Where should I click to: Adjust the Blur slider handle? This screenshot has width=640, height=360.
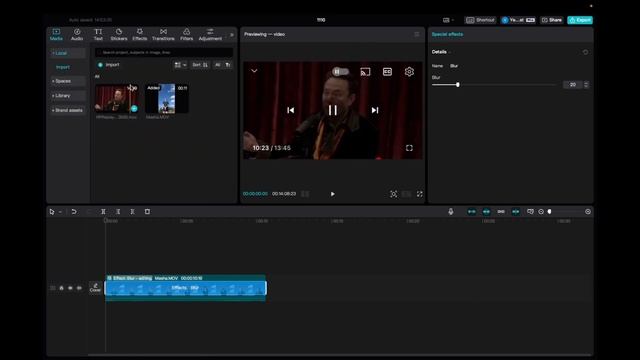(458, 84)
